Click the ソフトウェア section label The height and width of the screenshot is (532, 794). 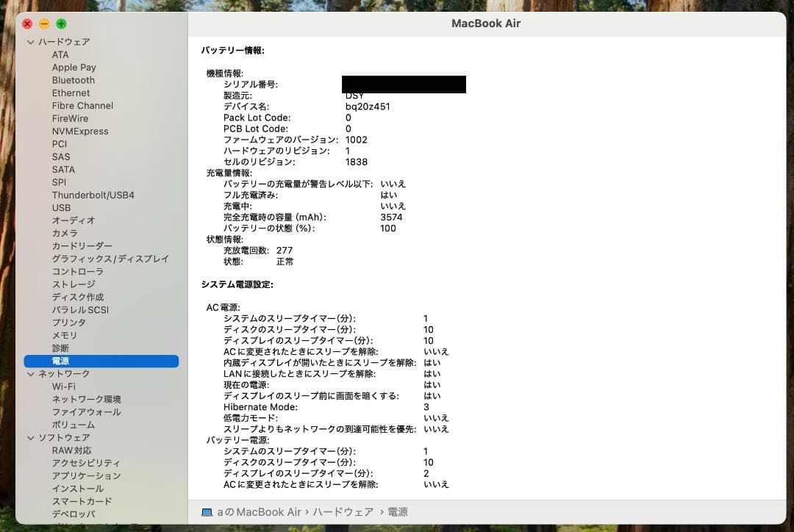click(x=64, y=438)
